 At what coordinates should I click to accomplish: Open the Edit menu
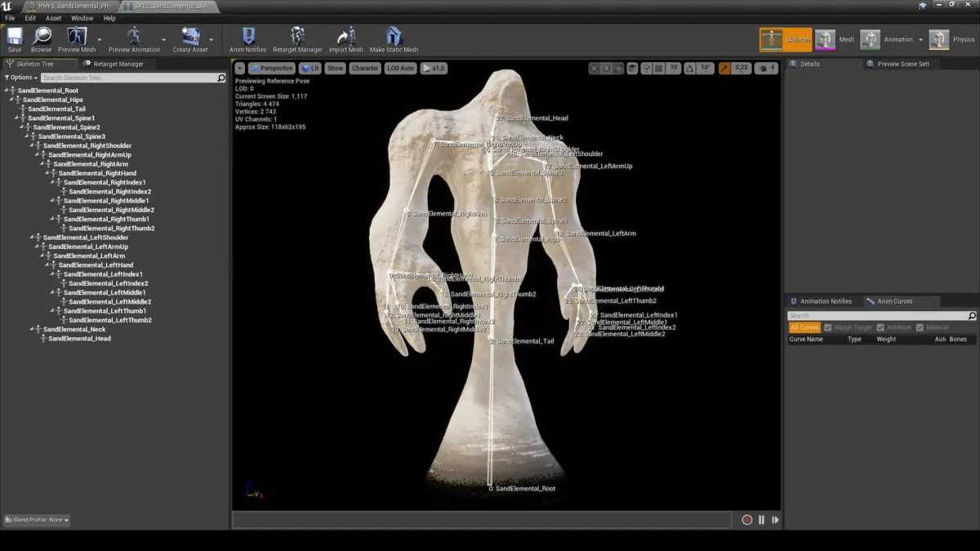pyautogui.click(x=30, y=18)
